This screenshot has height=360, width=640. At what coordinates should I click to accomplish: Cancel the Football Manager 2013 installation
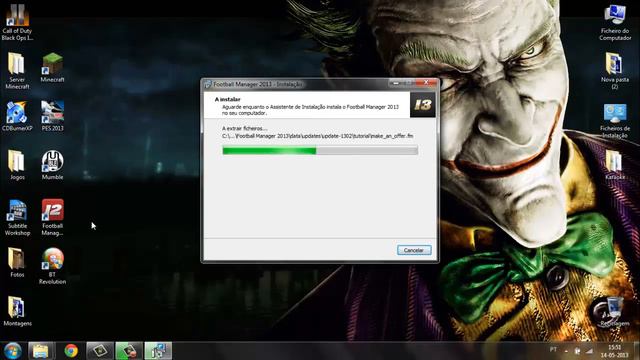click(414, 250)
